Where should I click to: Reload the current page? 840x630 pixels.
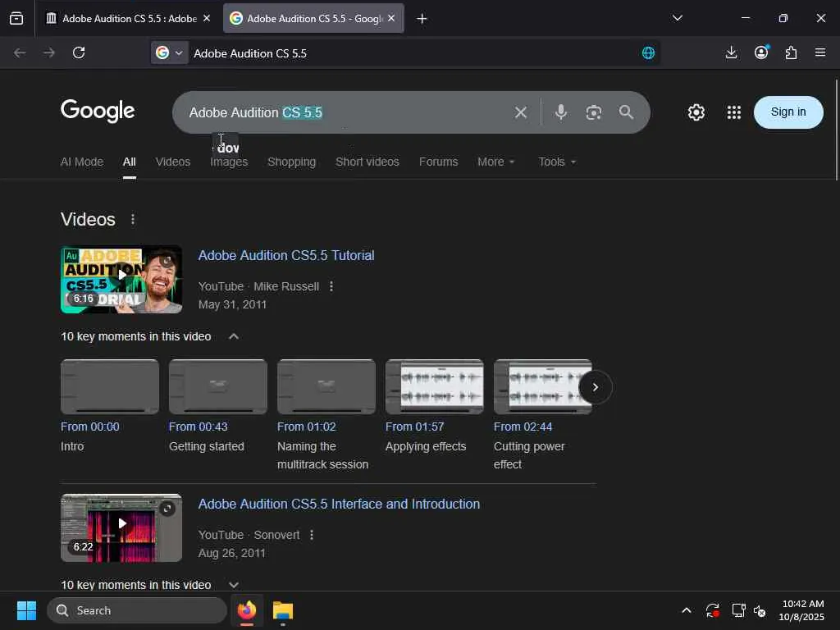[79, 53]
